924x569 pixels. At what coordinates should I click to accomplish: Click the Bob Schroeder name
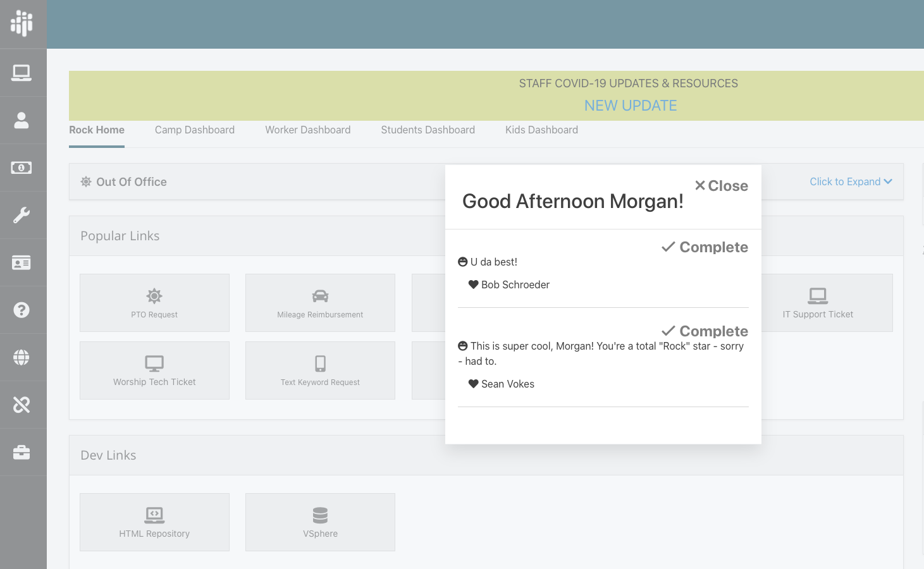(x=515, y=284)
